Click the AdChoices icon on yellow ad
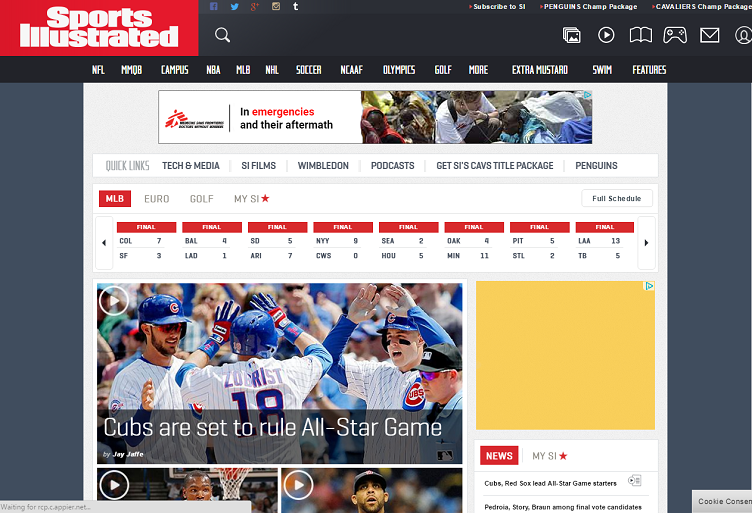 tap(649, 286)
